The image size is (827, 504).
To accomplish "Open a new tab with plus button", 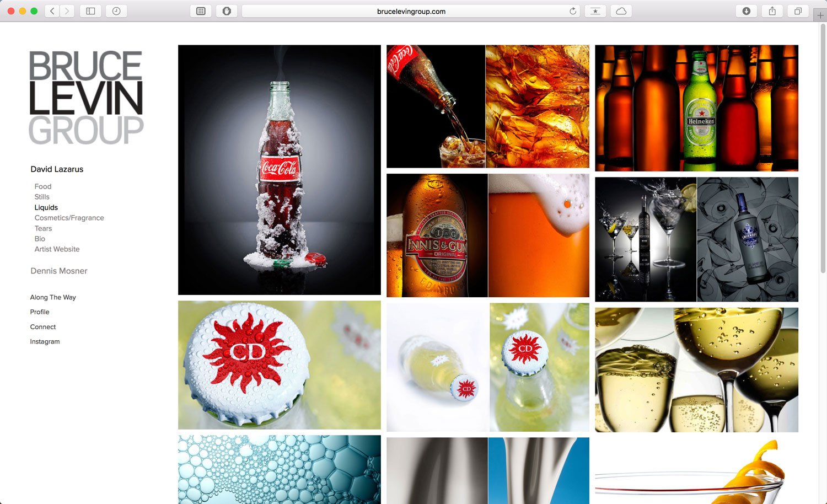I will [x=820, y=15].
